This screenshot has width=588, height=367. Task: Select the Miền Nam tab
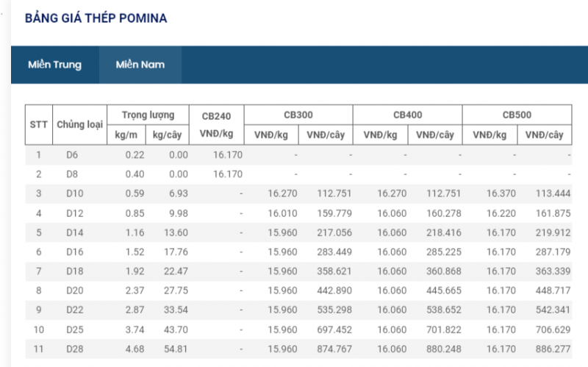pyautogui.click(x=140, y=65)
